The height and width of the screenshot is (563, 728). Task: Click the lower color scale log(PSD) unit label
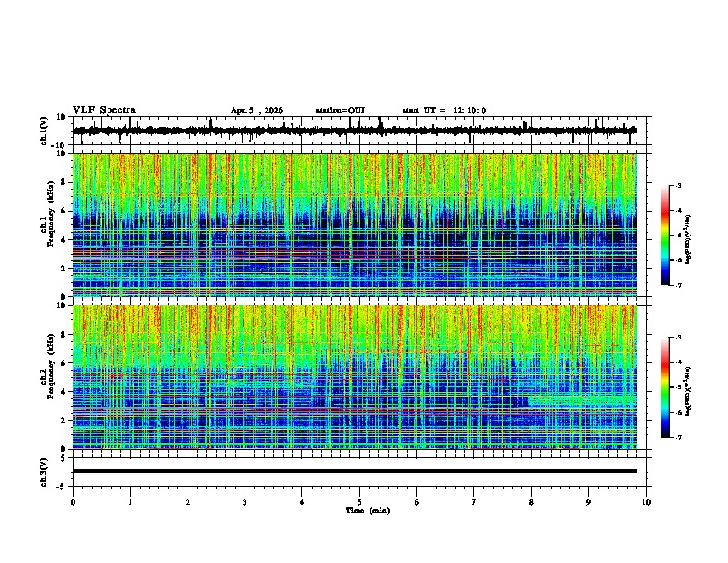coord(688,391)
